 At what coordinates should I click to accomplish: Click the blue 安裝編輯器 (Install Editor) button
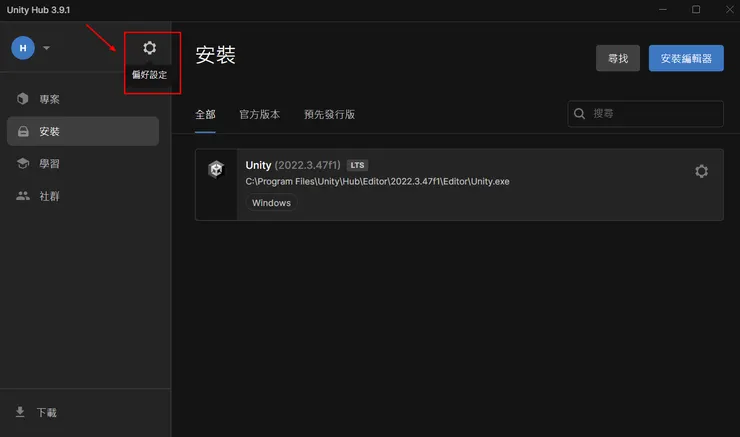click(x=686, y=58)
